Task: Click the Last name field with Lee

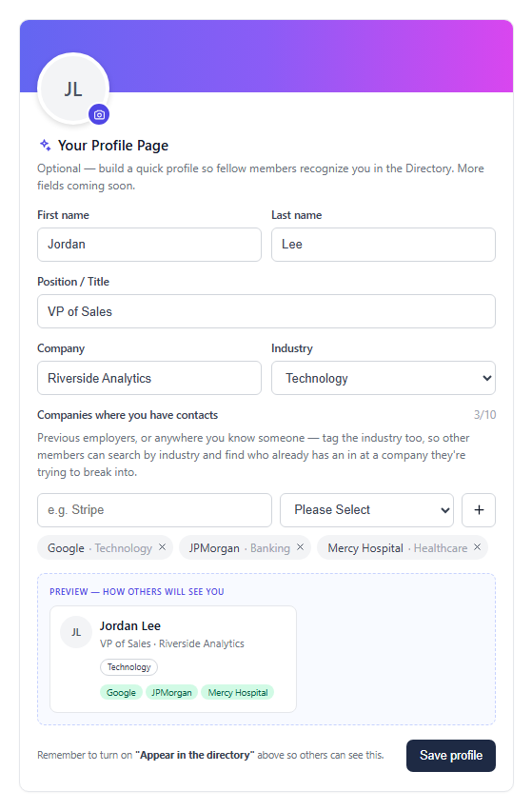Action: click(x=384, y=245)
